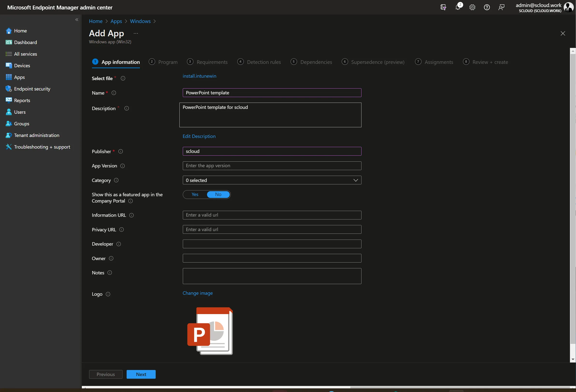Image resolution: width=576 pixels, height=392 pixels.
Task: Show info tooltip for Description
Action: [127, 108]
